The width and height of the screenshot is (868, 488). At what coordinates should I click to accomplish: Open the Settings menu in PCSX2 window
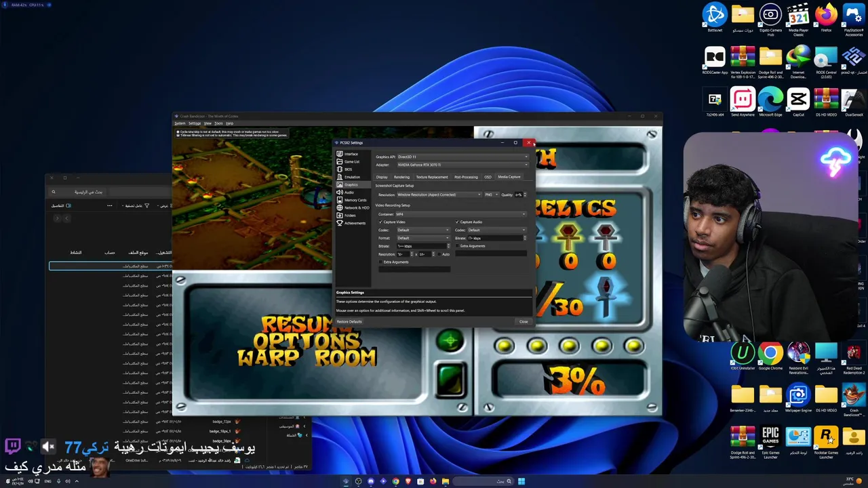[x=195, y=123]
